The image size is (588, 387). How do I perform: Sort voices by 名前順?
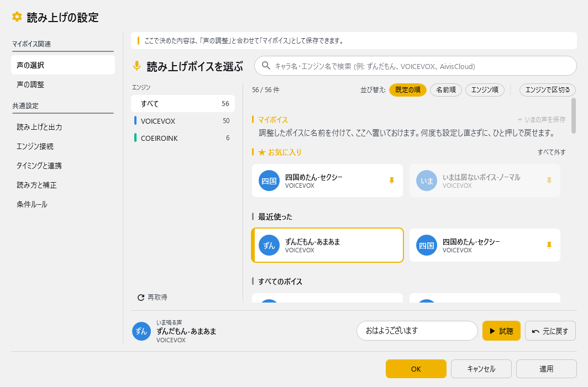click(446, 90)
